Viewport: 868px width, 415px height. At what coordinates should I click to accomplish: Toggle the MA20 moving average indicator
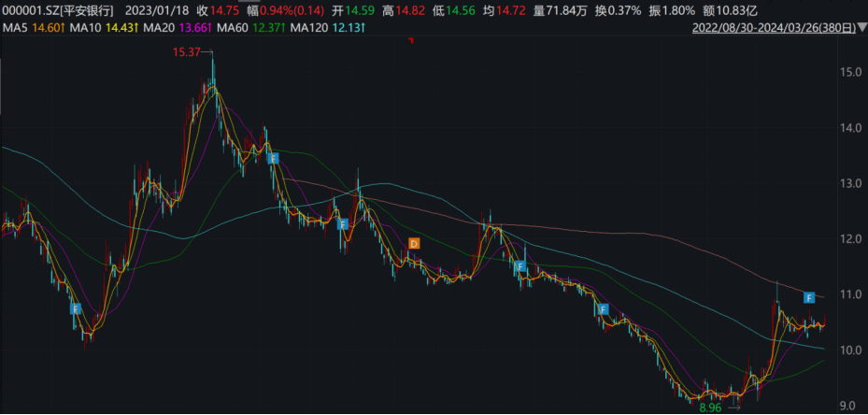tap(168, 29)
